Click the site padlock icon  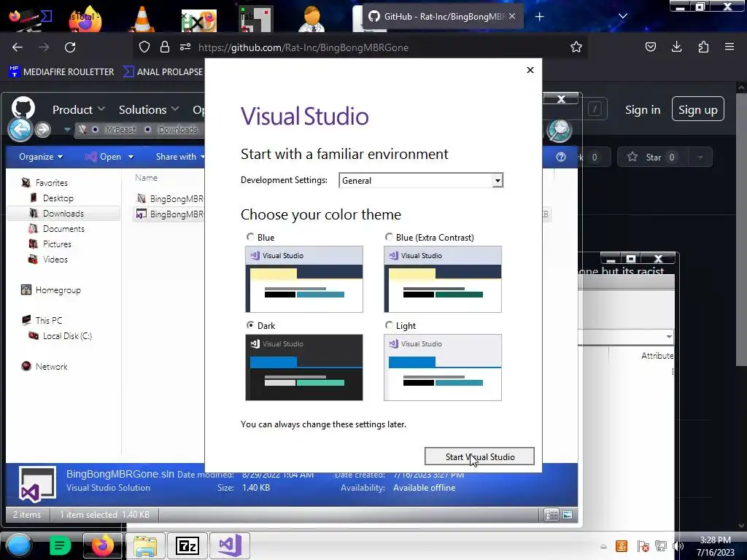[x=165, y=47]
